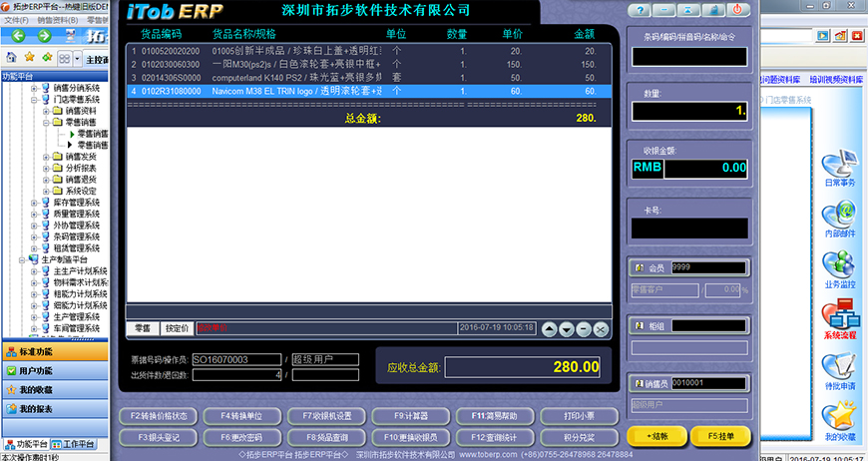
Task: Click the round up-arrow button in list footer
Action: coord(549,328)
